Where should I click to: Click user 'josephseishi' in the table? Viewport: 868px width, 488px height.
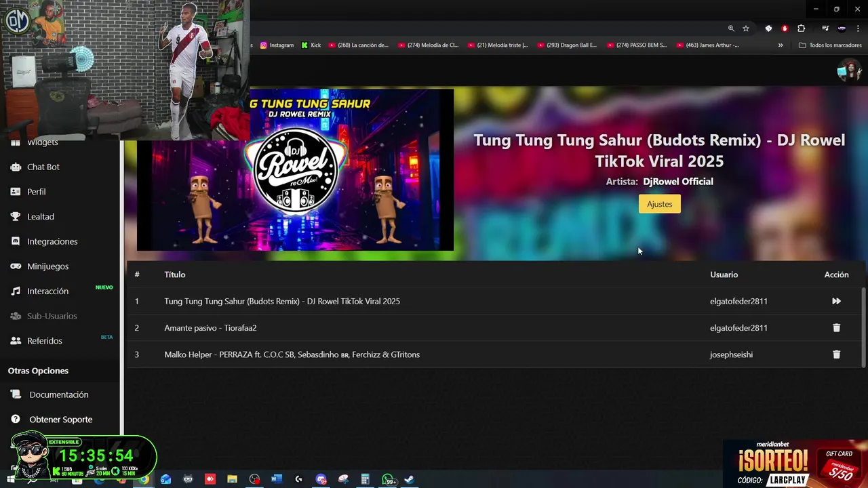(731, 354)
